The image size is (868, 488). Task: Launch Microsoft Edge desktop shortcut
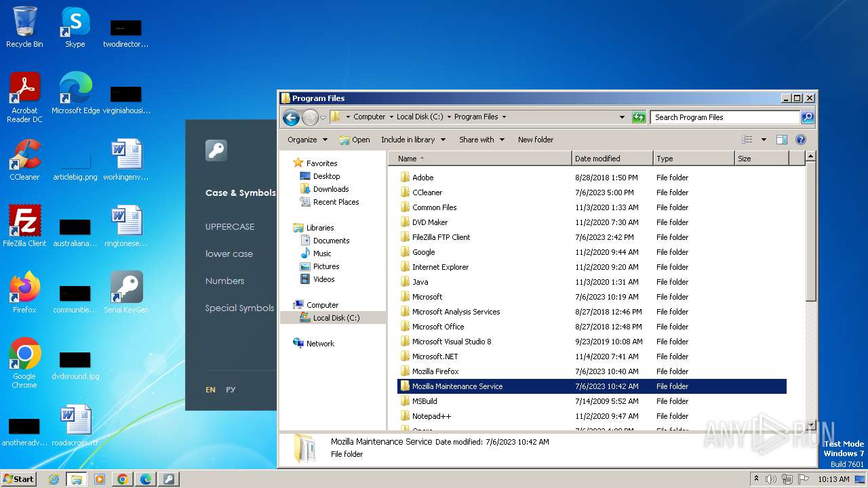(x=75, y=93)
